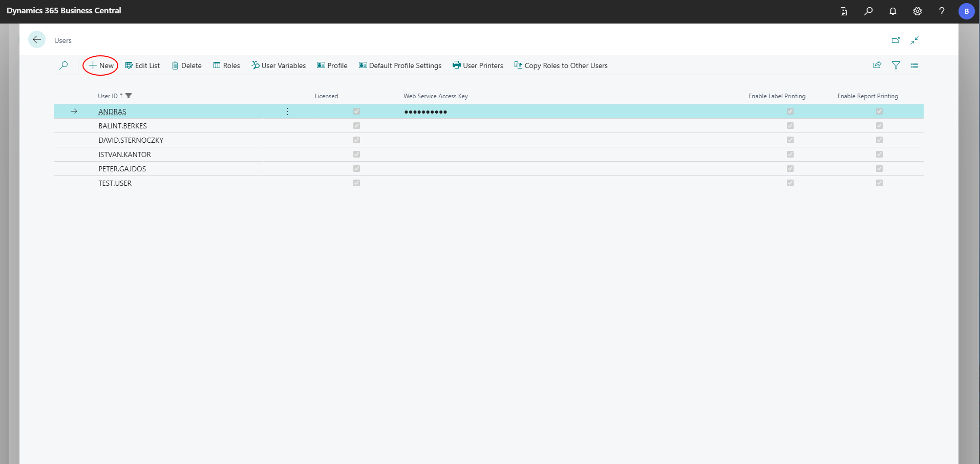Select the Roles toolbar icon
This screenshot has width=980, height=464.
point(217,65)
